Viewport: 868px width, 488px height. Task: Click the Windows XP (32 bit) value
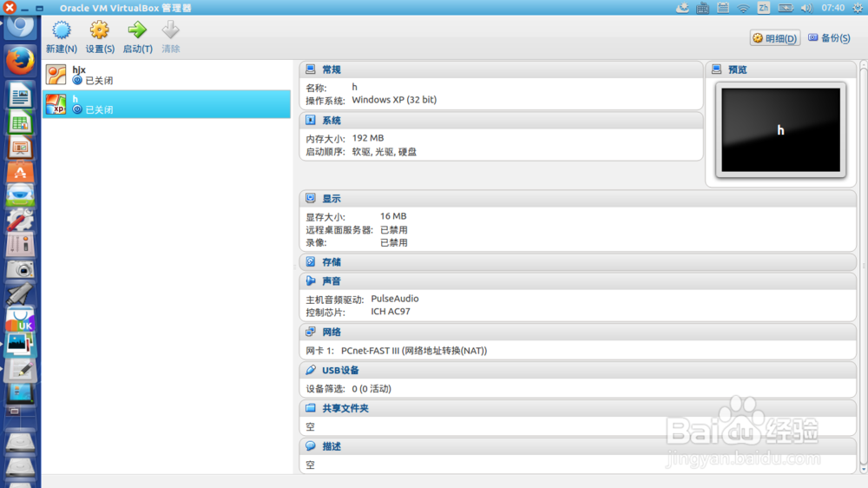(394, 100)
